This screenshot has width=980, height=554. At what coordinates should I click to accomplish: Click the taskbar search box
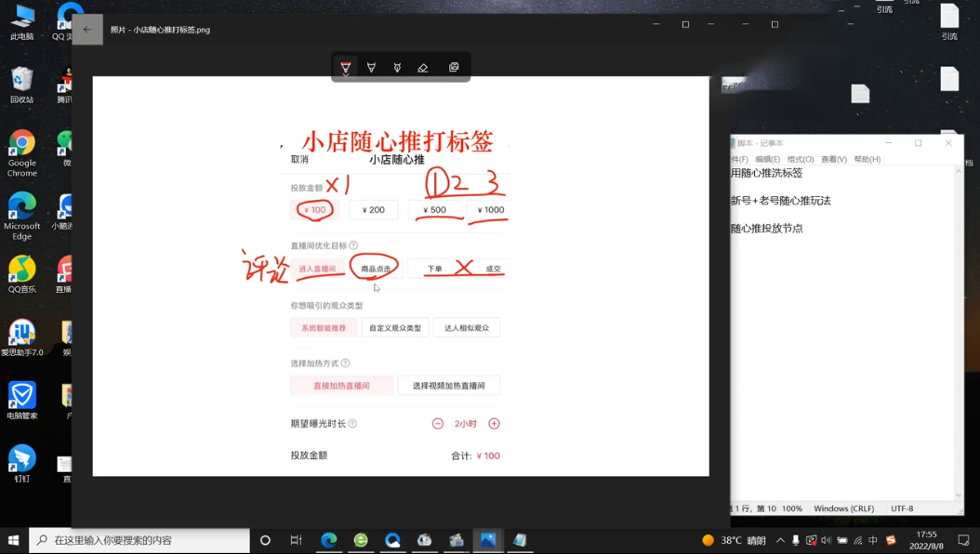139,540
